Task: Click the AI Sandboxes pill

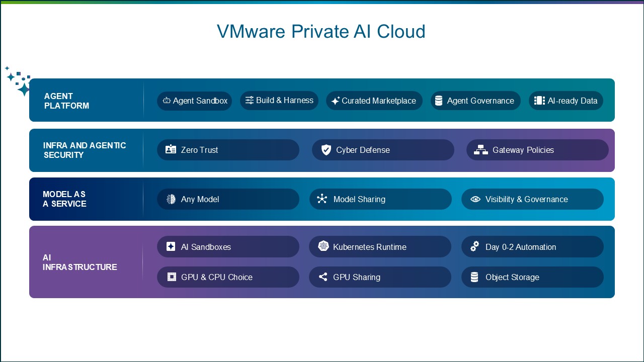Action: tap(228, 247)
